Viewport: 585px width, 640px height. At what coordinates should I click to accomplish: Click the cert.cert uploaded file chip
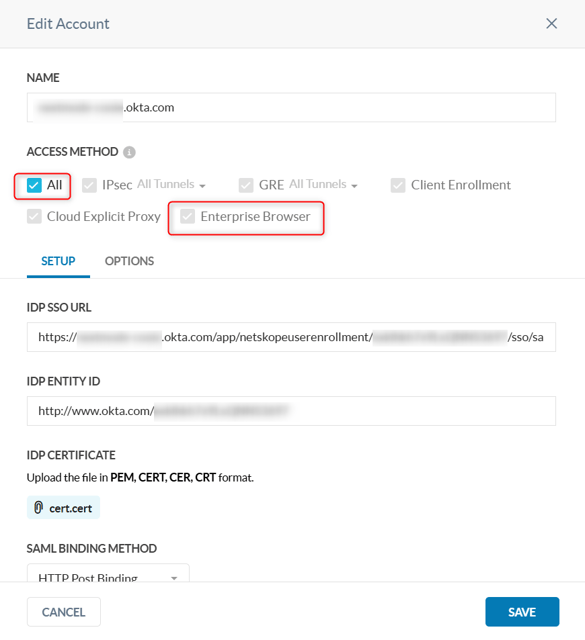click(64, 508)
